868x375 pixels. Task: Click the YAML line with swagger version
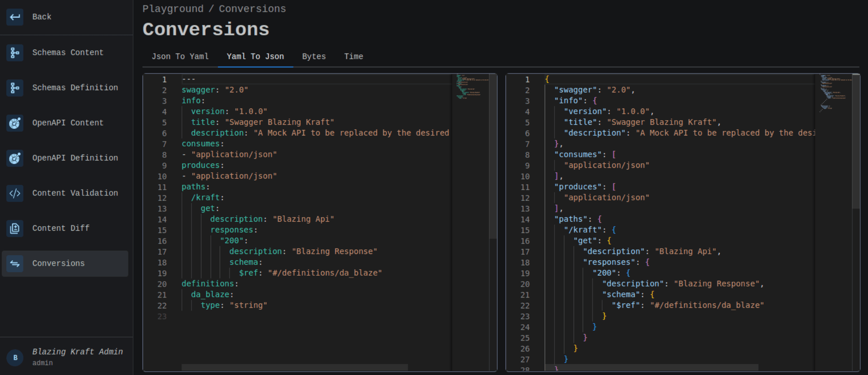[x=215, y=90]
